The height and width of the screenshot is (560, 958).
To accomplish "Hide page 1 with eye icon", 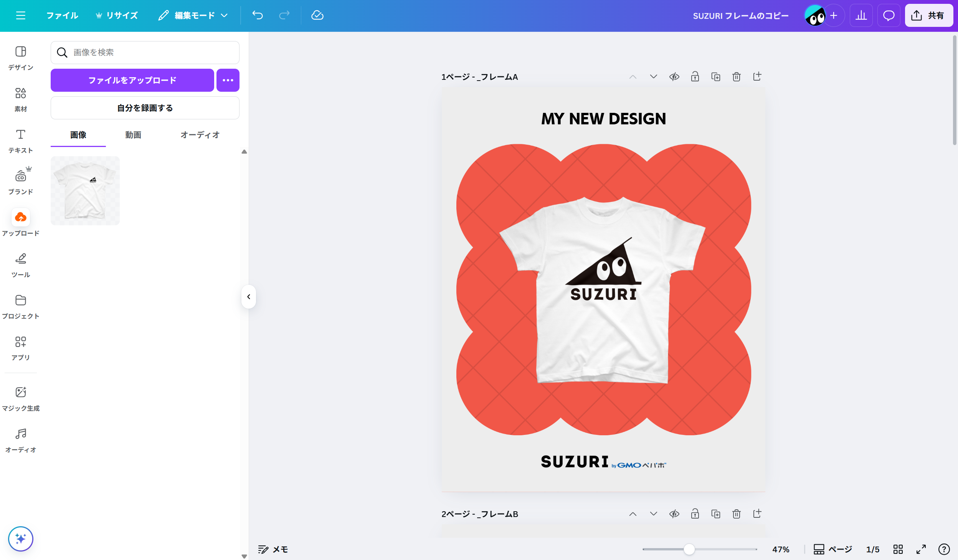I will point(674,77).
